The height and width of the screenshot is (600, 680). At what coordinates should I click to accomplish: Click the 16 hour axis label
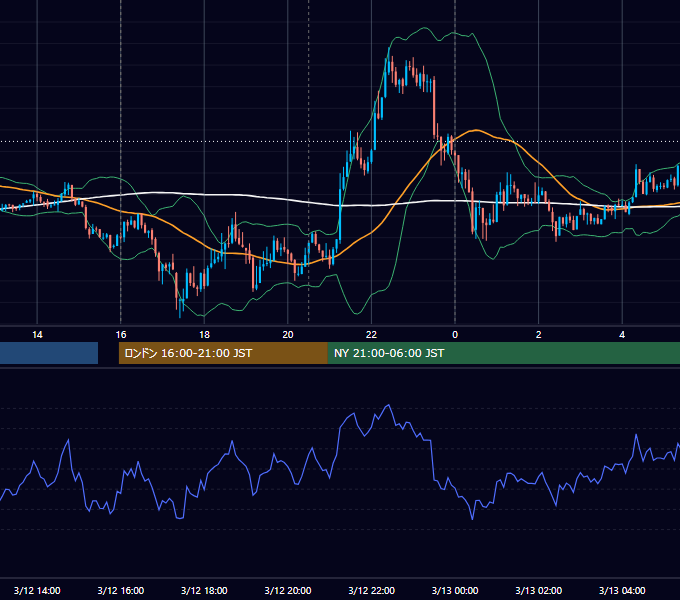tap(121, 335)
